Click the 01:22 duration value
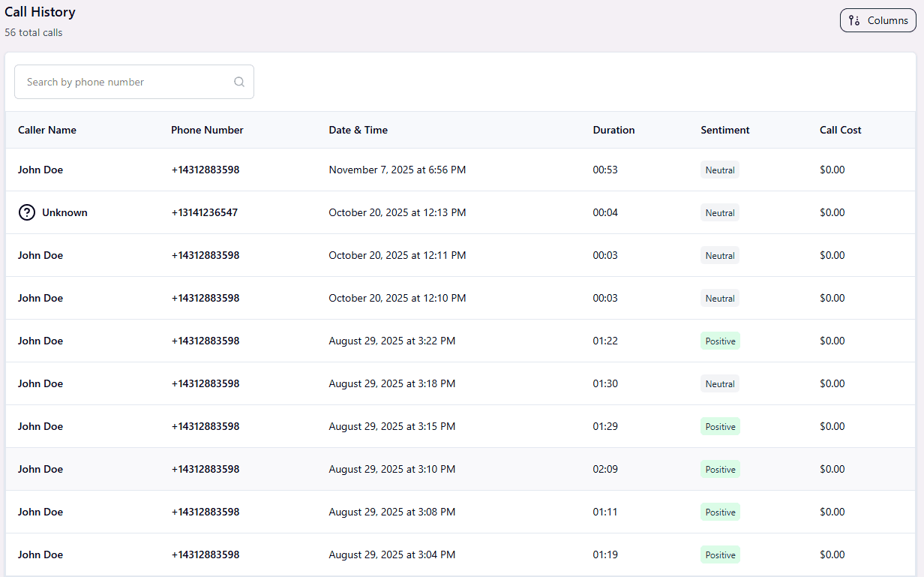 (605, 341)
